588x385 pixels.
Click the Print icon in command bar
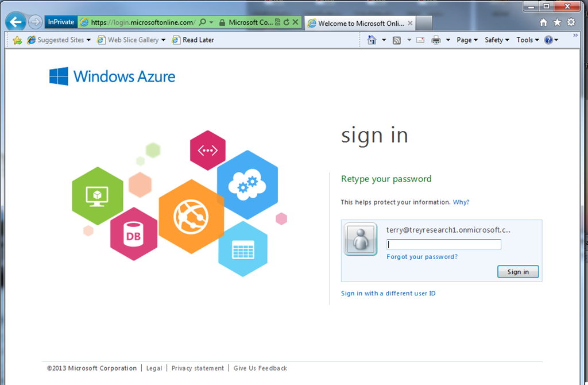[x=436, y=40]
